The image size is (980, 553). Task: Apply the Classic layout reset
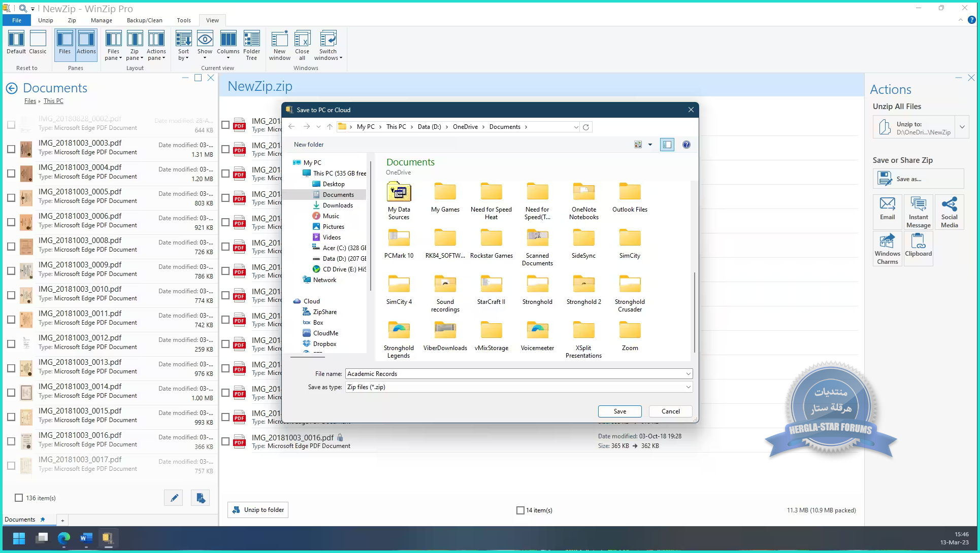tap(38, 43)
